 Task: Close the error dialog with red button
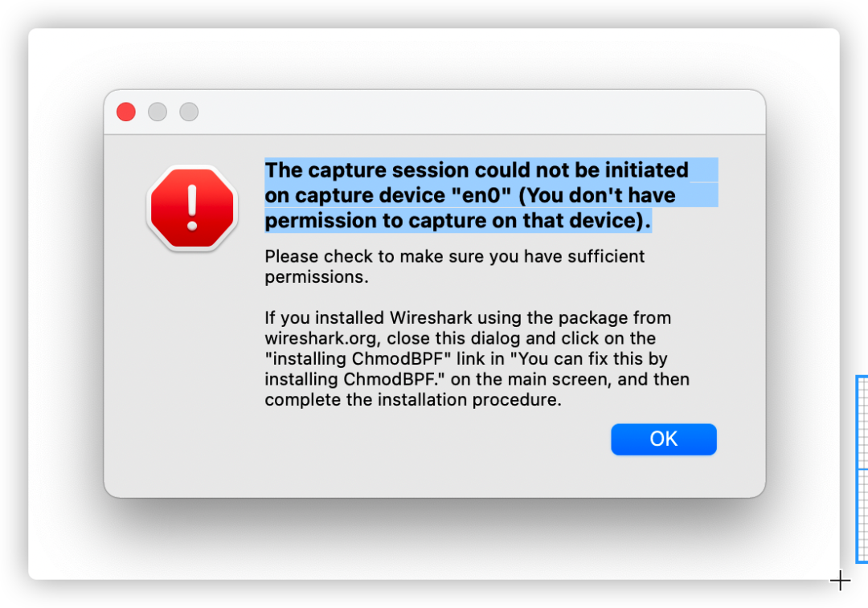pyautogui.click(x=126, y=112)
